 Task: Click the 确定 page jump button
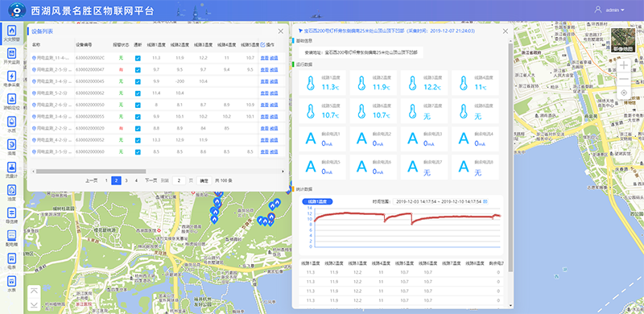click(x=204, y=180)
